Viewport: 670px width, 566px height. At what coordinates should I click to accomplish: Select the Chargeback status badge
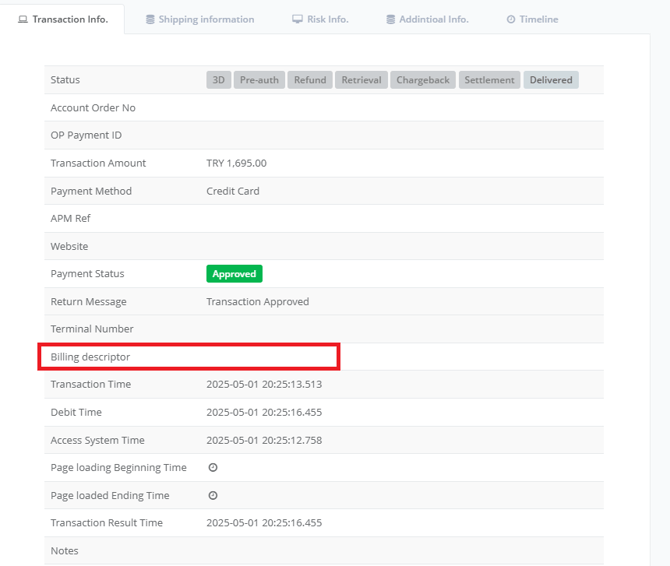pos(423,80)
